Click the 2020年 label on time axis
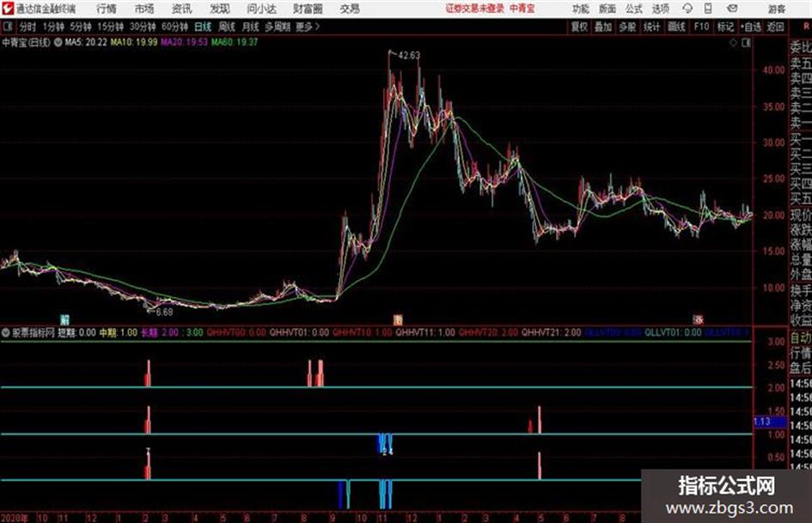Image resolution: width=812 pixels, height=523 pixels. pos(15,518)
